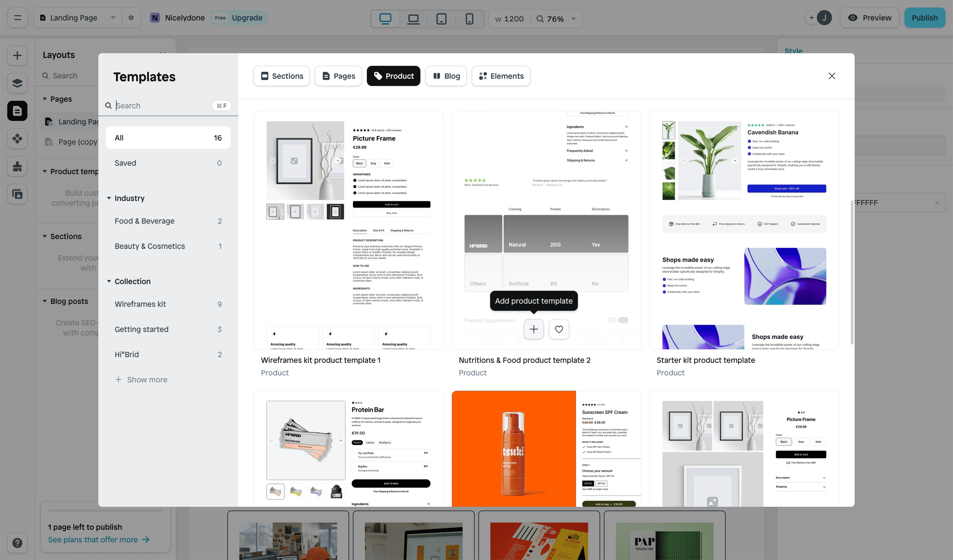Open the Components diamond icon in sidebar
This screenshot has width=953, height=560.
click(x=17, y=139)
